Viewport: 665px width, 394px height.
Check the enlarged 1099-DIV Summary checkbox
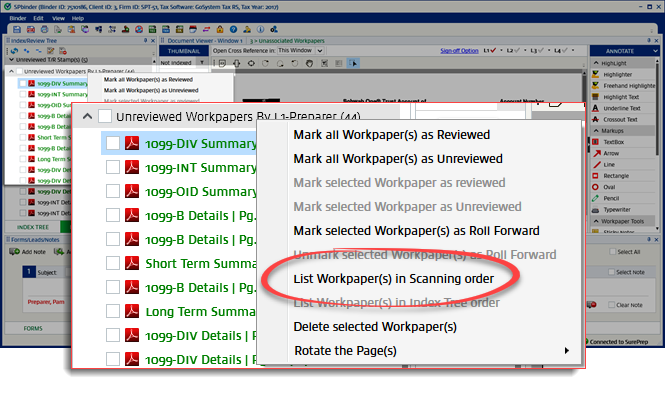coord(112,143)
